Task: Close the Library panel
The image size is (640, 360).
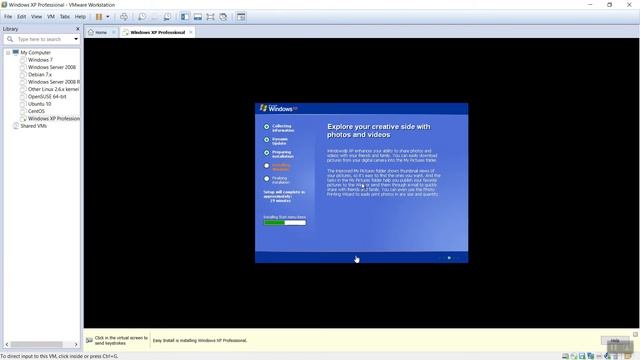Action: coord(78,29)
